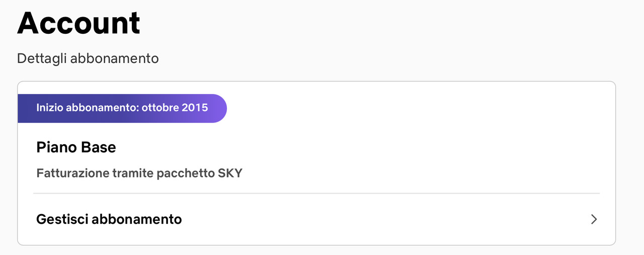Viewport: 644px width, 255px height.
Task: Click the Dettagli abbonamento subtitle
Action: tap(88, 58)
